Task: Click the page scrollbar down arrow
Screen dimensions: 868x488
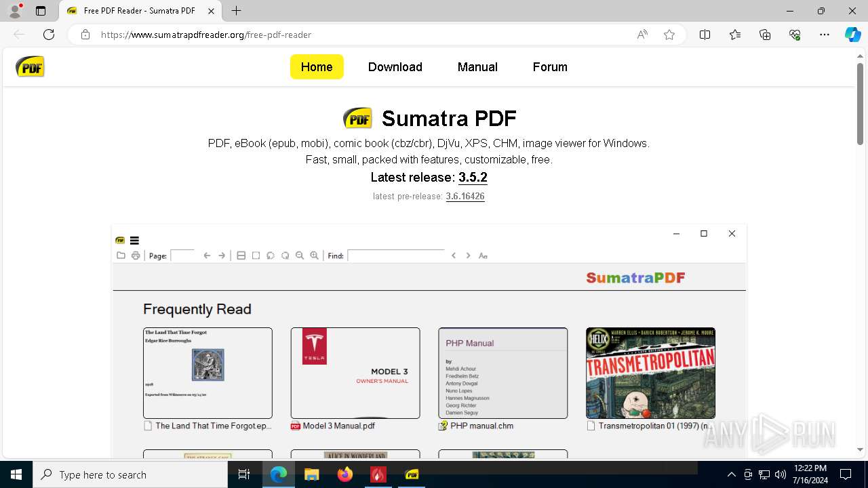Action: 860,449
